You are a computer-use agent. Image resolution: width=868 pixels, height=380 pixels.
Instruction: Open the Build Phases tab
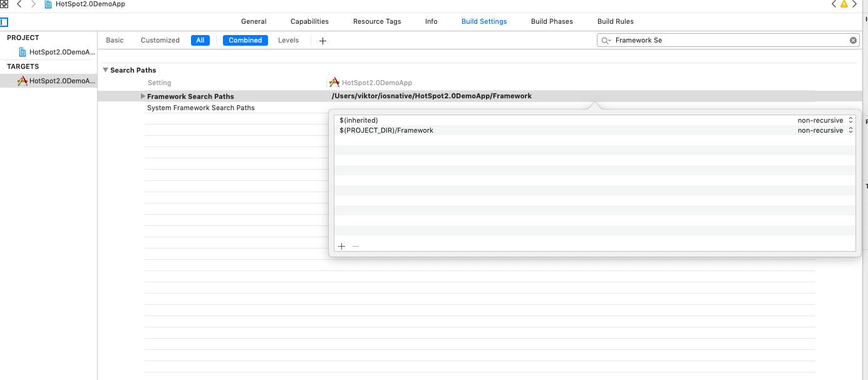pyautogui.click(x=552, y=21)
